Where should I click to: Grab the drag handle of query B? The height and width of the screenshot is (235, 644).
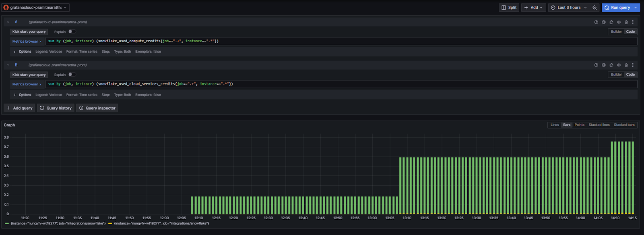click(633, 65)
